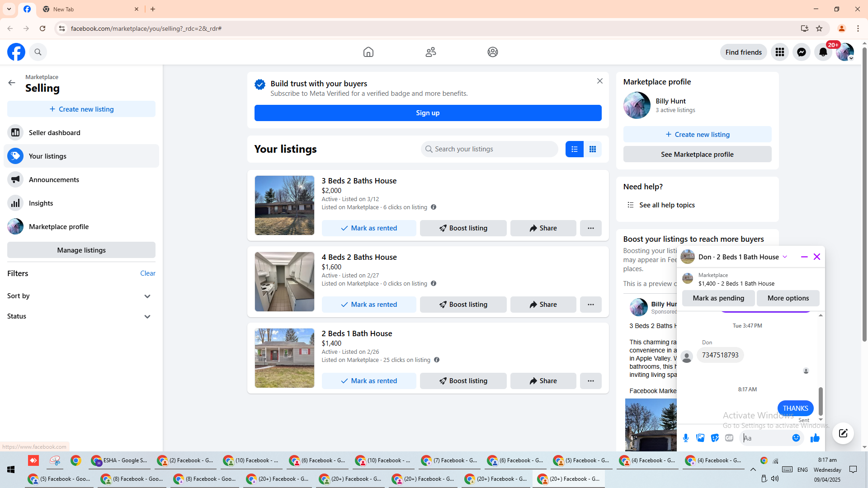Viewport: 868px width, 488px height.
Task: Open the notifications bell
Action: (x=823, y=52)
